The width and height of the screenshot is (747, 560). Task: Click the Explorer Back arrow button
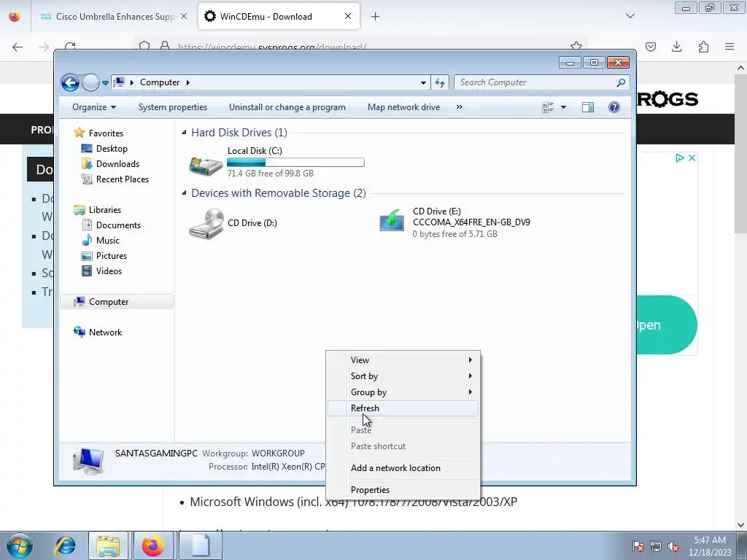click(70, 82)
